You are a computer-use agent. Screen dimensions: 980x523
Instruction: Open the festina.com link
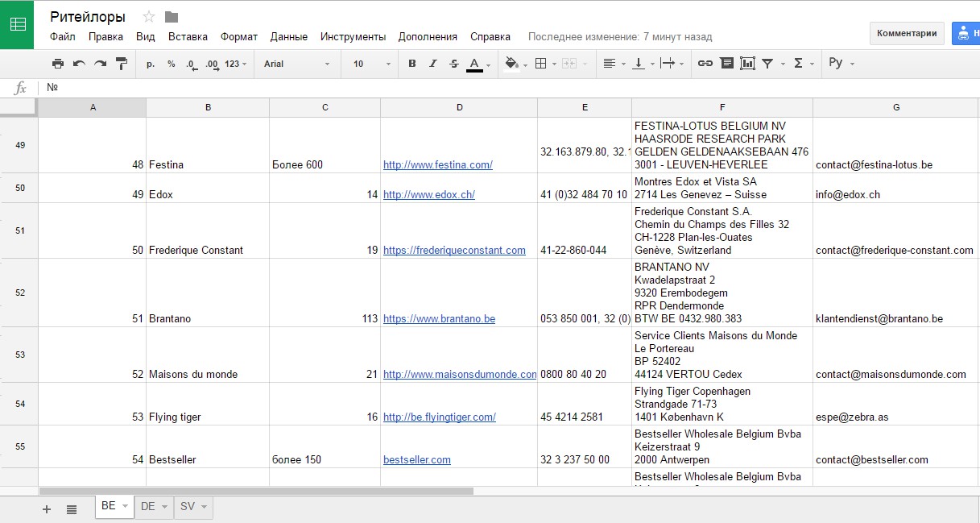tap(438, 164)
